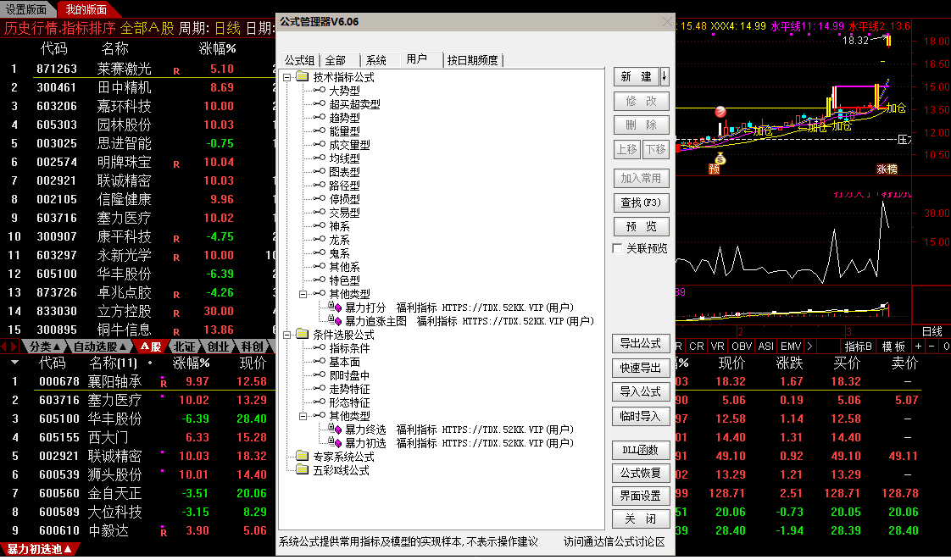Click the 临时导入 button
The width and height of the screenshot is (951, 560).
coord(641,416)
